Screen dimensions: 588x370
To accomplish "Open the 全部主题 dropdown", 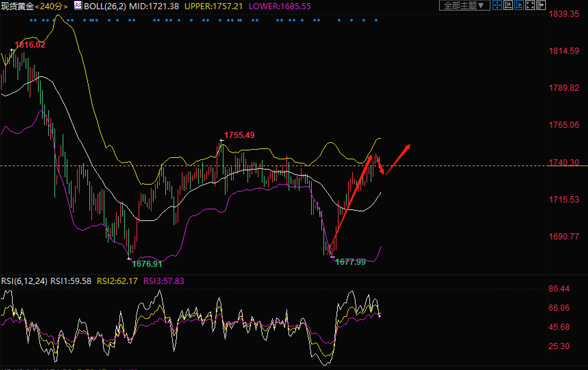I will pyautogui.click(x=464, y=5).
